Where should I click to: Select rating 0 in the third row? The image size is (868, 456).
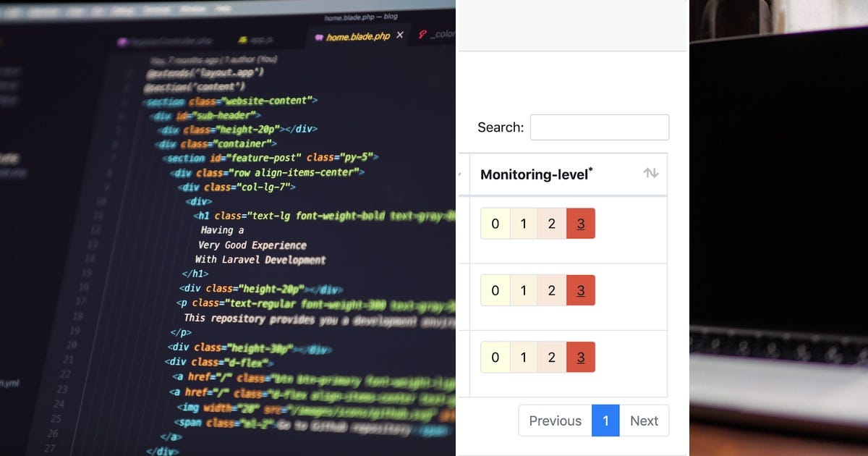pyautogui.click(x=495, y=356)
